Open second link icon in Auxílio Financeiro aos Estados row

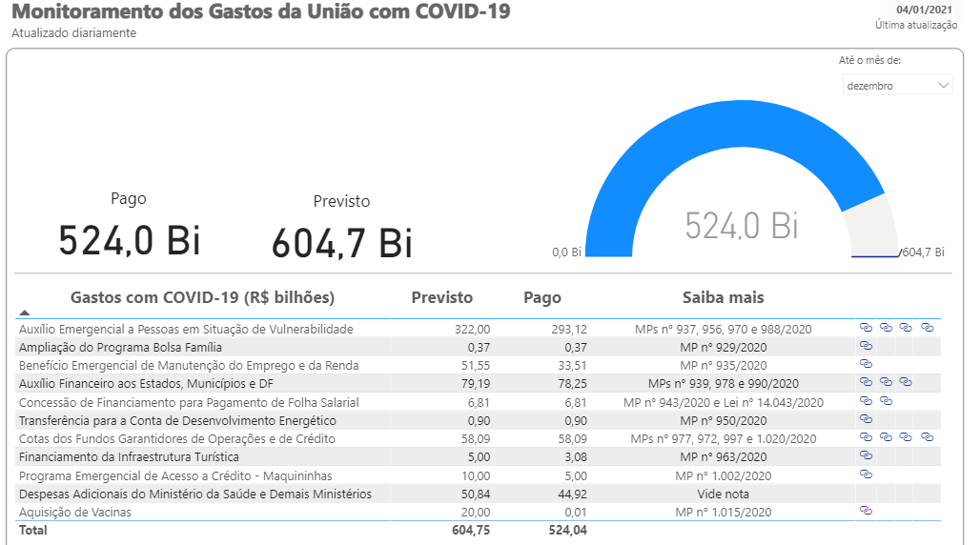[886, 381]
